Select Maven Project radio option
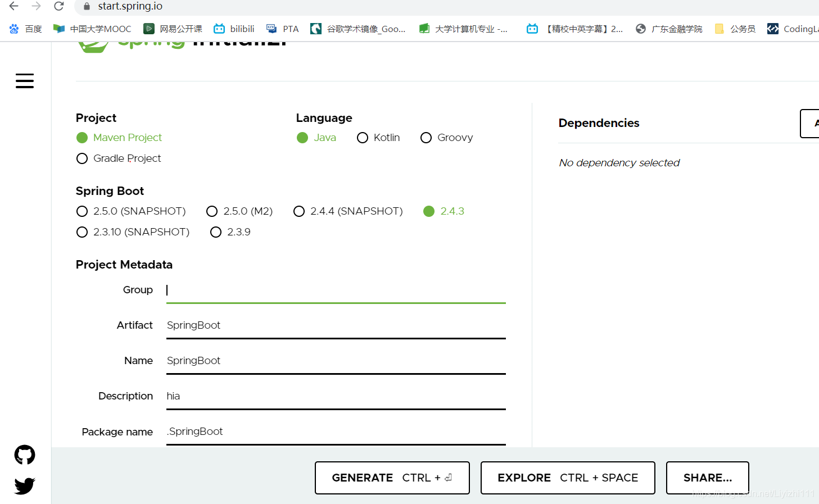819x504 pixels. pyautogui.click(x=119, y=138)
